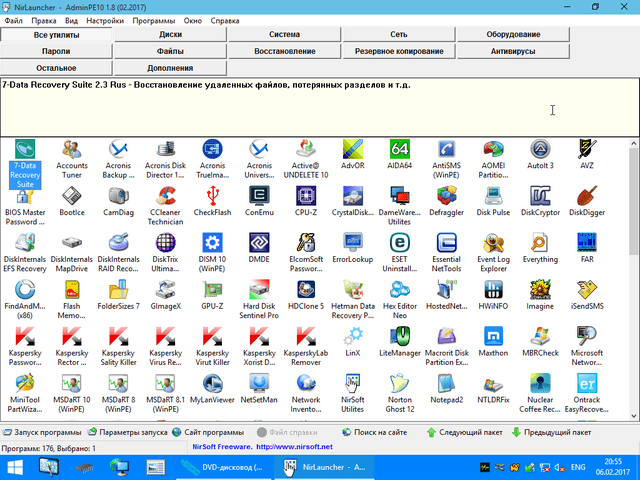Click the scrollbar down arrow in program list
The image size is (640, 480).
tap(632, 415)
